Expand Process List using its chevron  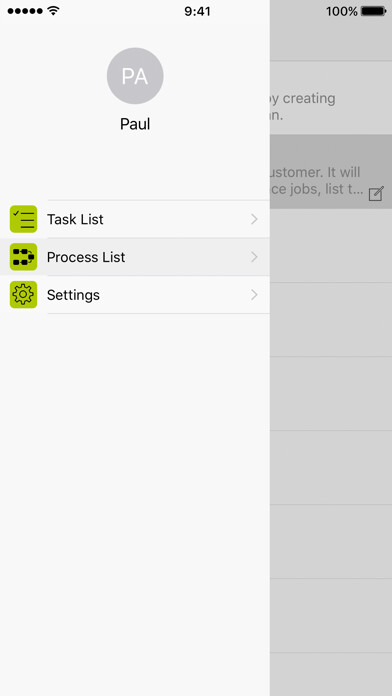(x=254, y=257)
